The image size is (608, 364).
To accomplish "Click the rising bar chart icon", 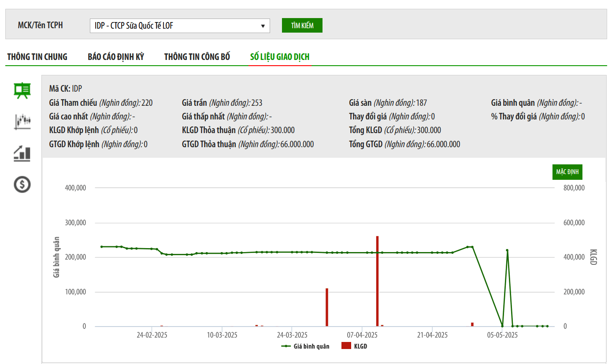I will [22, 153].
